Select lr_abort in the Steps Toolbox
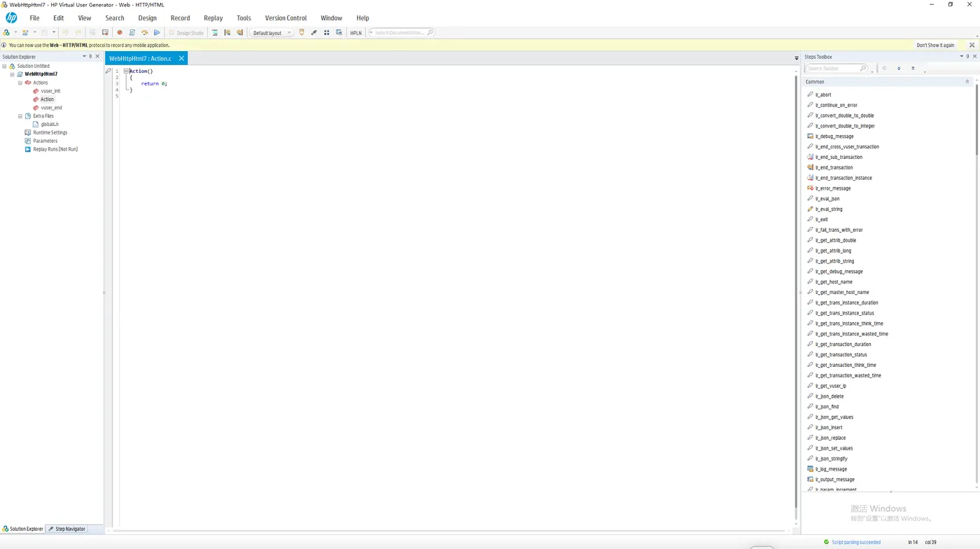 [823, 95]
